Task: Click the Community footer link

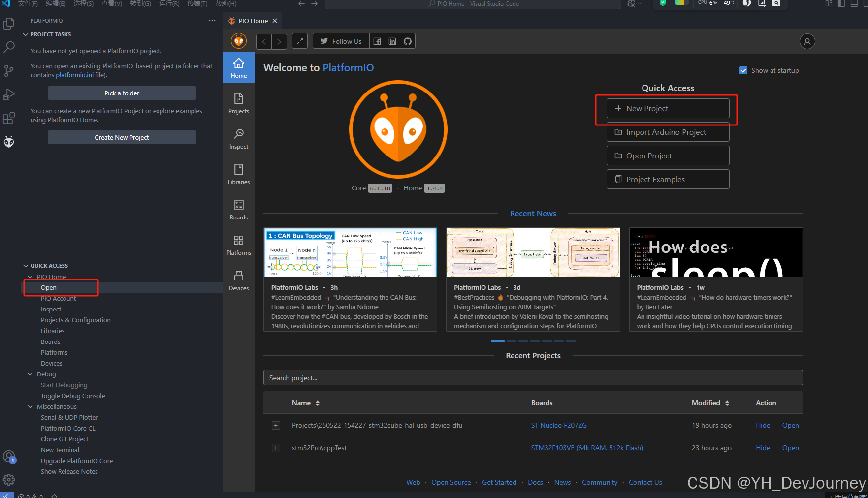Action: [x=599, y=482]
